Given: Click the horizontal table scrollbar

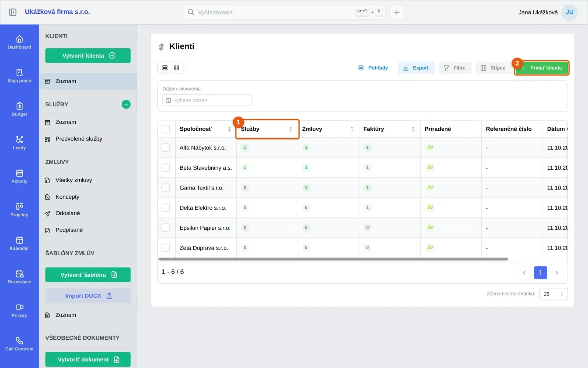Looking at the screenshot, I should click(x=333, y=259).
